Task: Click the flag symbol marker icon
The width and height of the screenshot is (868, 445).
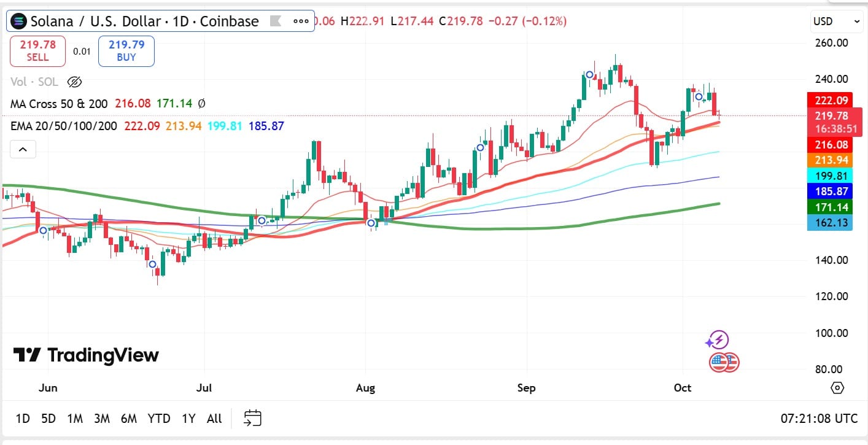Action: coord(276,21)
